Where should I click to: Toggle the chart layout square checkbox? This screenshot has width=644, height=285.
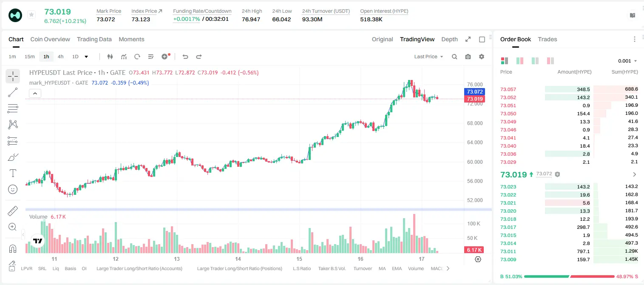pos(482,40)
